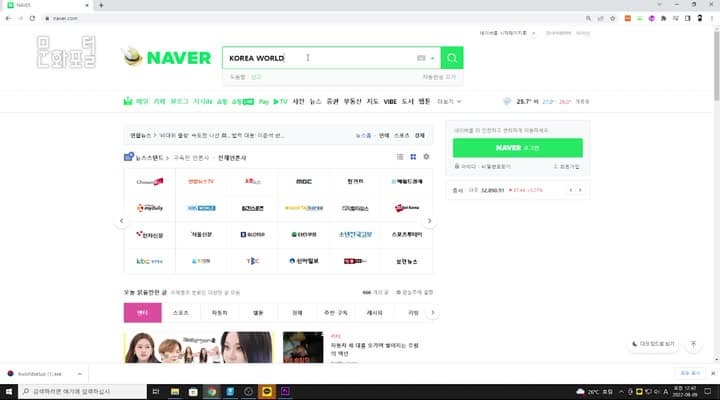This screenshot has width=720, height=400.
Task: Open the notification center icon
Action: coord(708,391)
